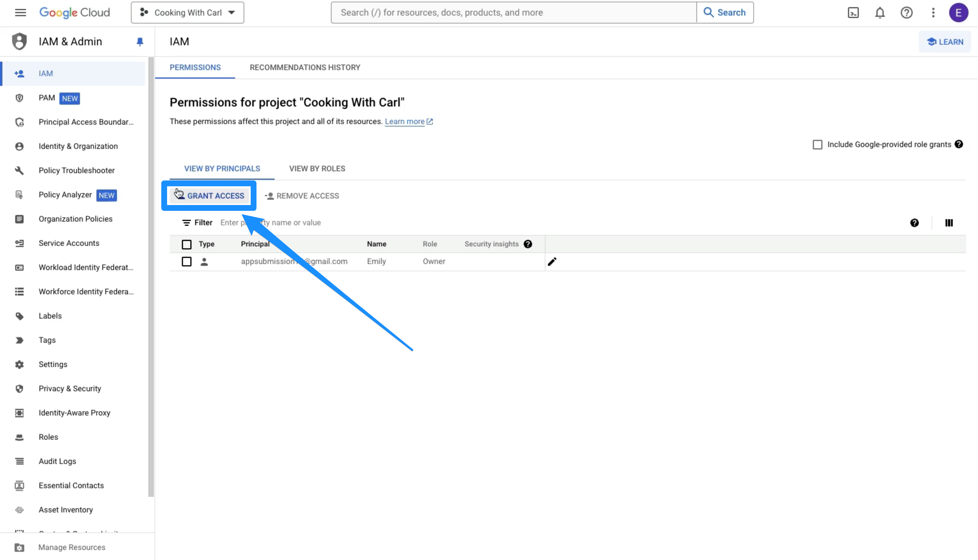Open the three-dot more options menu
The width and height of the screenshot is (978, 560).
point(933,12)
